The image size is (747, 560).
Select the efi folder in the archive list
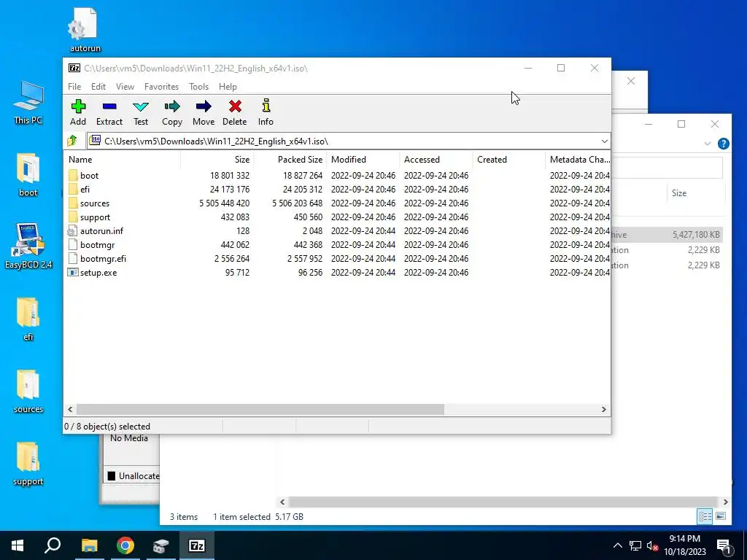click(x=85, y=190)
